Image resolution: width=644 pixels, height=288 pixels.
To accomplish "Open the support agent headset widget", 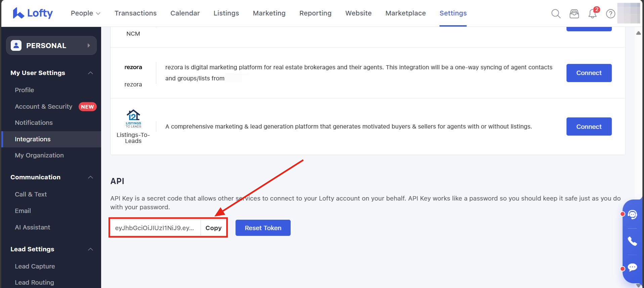I will pyautogui.click(x=632, y=214).
